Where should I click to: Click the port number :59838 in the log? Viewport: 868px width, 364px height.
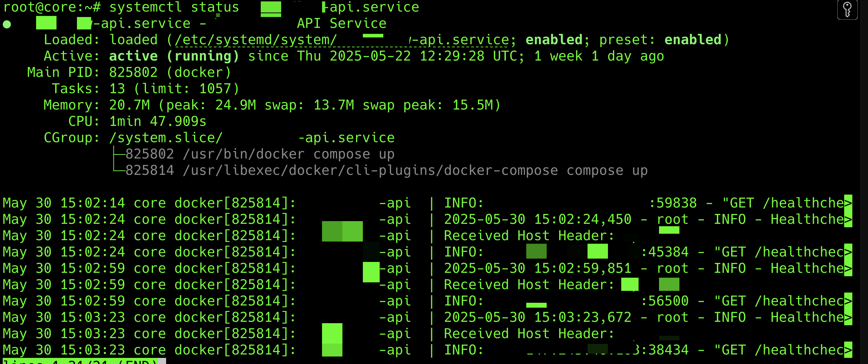673,203
